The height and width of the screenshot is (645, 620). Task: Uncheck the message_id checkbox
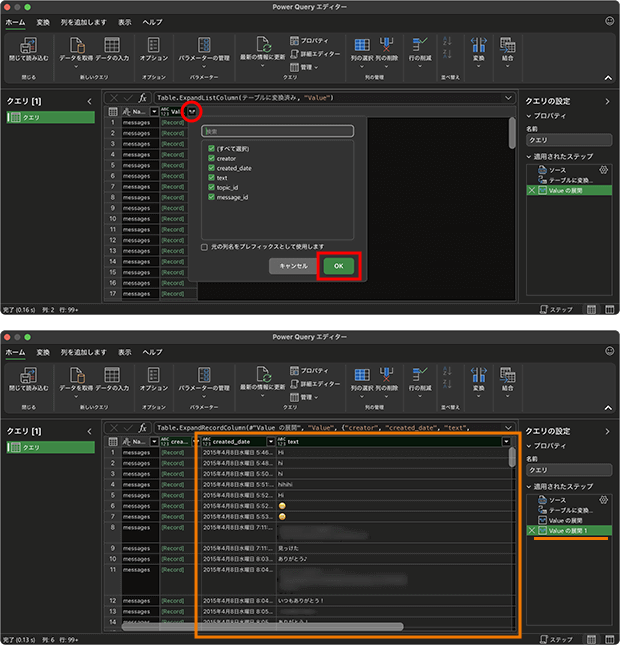click(211, 197)
